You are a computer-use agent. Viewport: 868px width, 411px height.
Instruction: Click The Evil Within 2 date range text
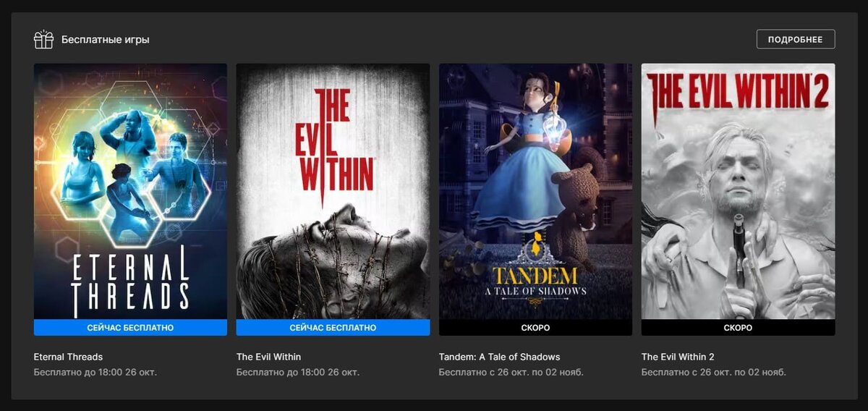coord(714,373)
